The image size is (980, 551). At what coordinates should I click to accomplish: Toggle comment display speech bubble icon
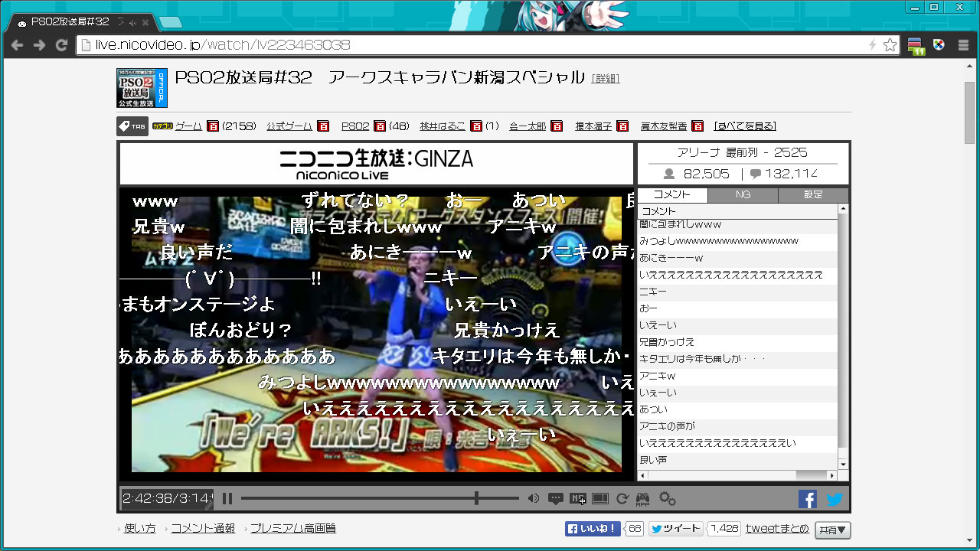pyautogui.click(x=556, y=499)
